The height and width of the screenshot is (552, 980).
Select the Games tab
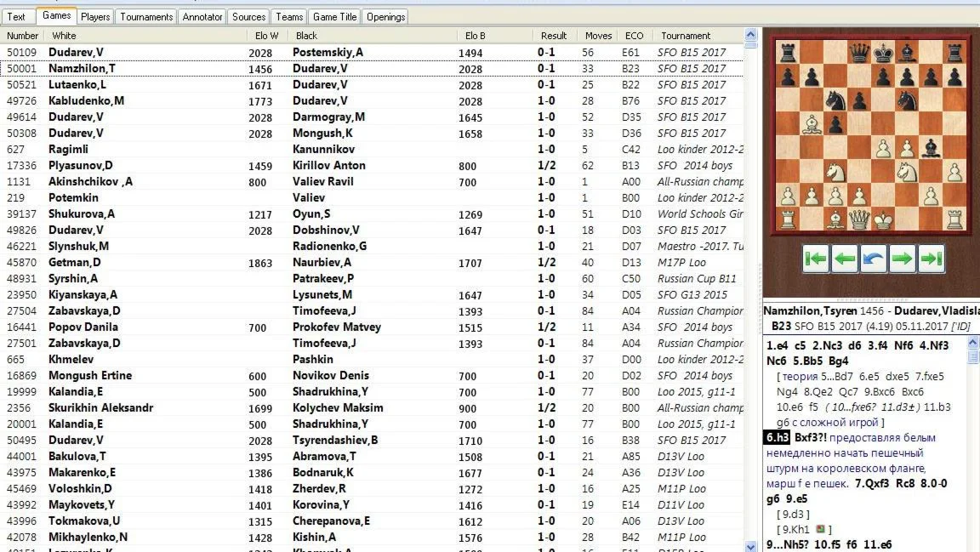pyautogui.click(x=56, y=15)
